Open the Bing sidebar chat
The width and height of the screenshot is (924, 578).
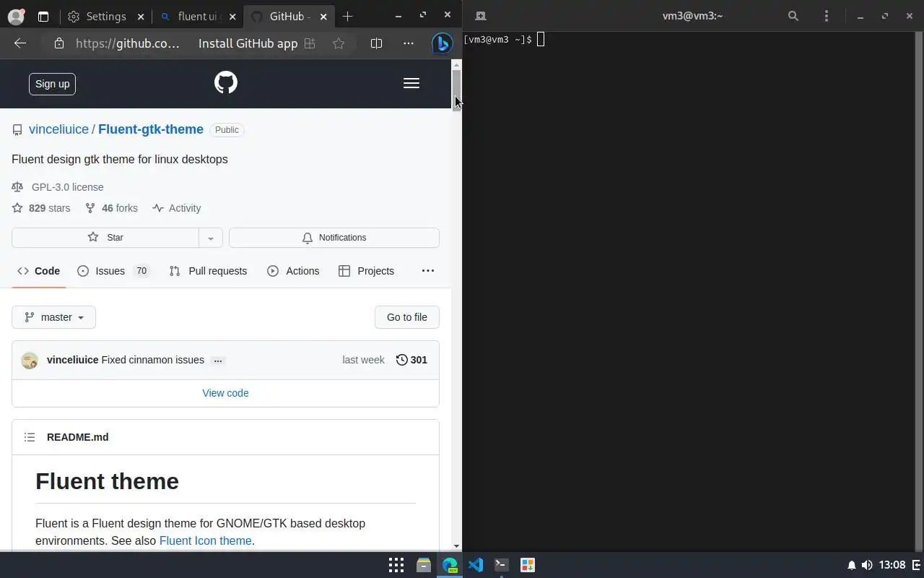pyautogui.click(x=442, y=43)
